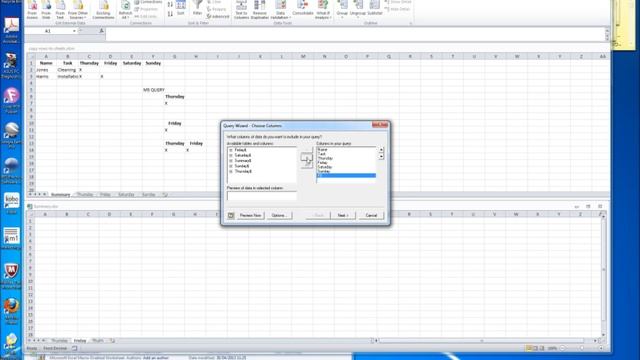This screenshot has width=640, height=360.
Task: Click the Subtotal icon
Action: pyautogui.click(x=375, y=8)
